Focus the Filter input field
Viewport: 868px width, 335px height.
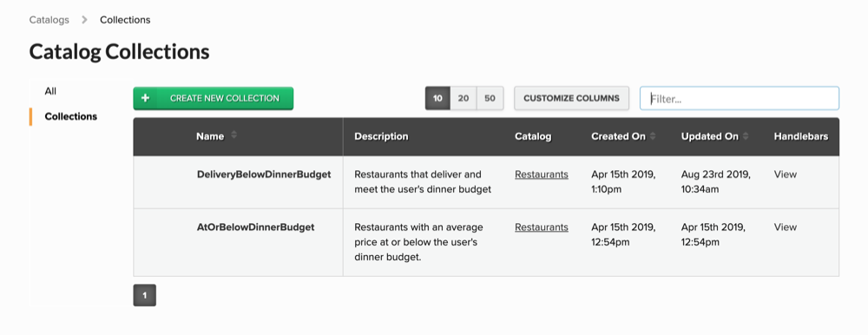pyautogui.click(x=740, y=98)
